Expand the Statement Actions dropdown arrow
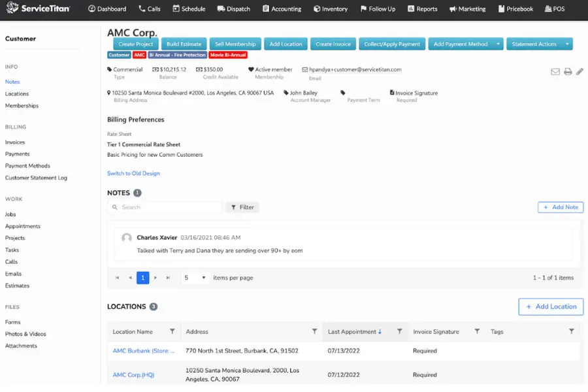 pyautogui.click(x=567, y=44)
